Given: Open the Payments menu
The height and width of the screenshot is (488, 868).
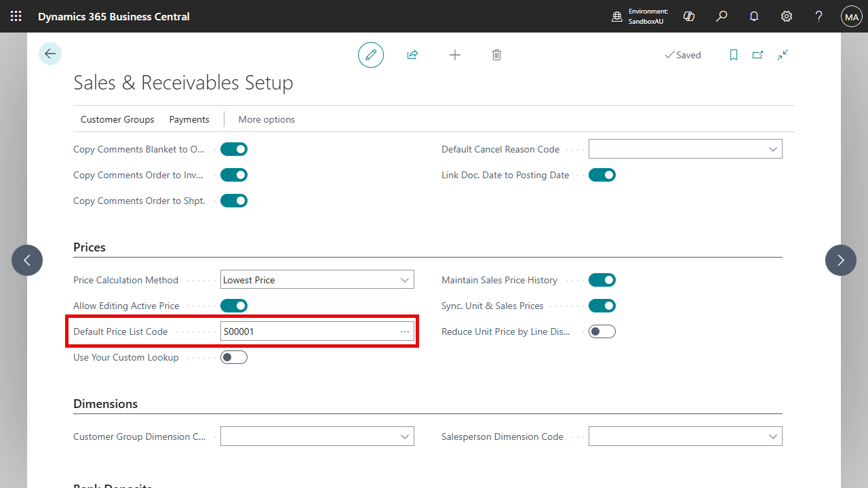Looking at the screenshot, I should click(189, 119).
